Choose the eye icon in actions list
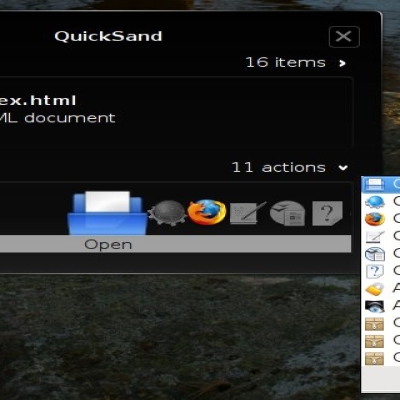 [375, 306]
